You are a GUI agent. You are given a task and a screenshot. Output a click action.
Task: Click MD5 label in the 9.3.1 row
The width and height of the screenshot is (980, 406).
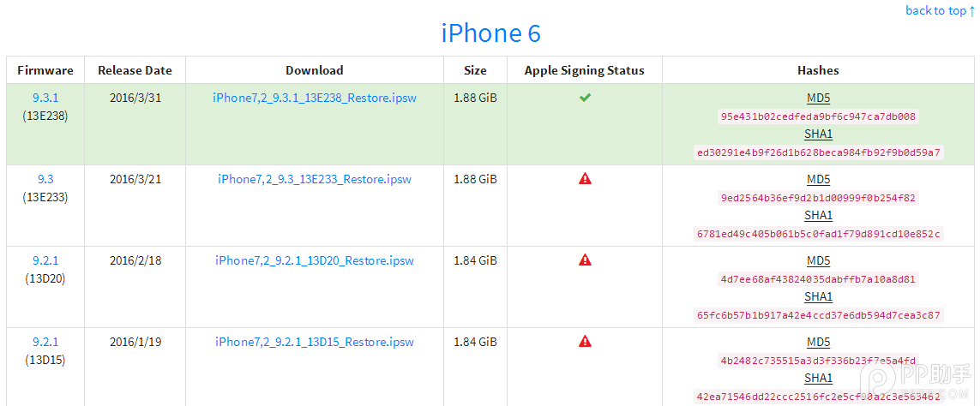pyautogui.click(x=818, y=98)
